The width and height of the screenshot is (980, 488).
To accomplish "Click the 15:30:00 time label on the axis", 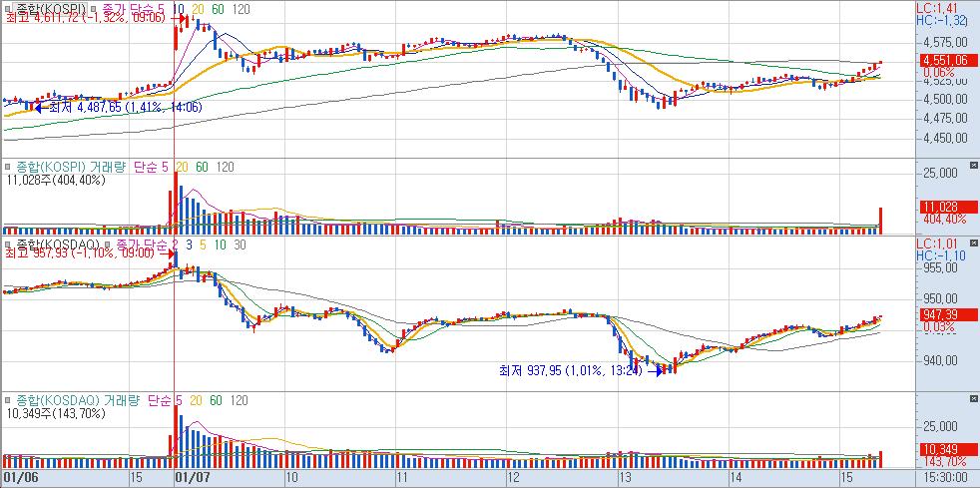I will pos(948,478).
